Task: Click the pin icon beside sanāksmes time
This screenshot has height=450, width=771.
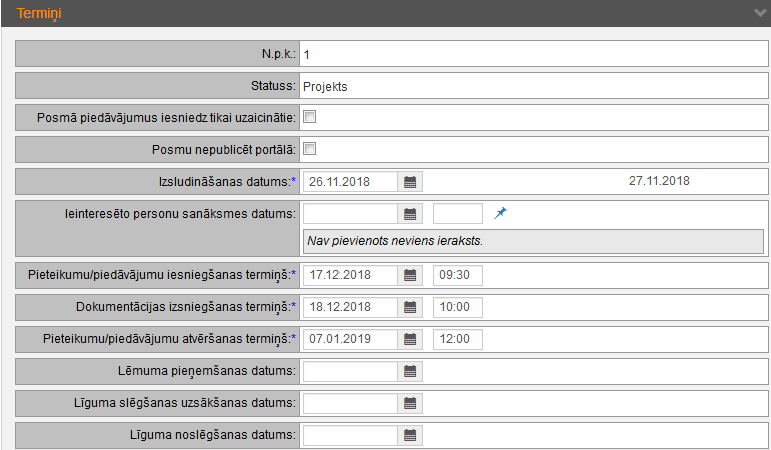Action: pos(501,213)
